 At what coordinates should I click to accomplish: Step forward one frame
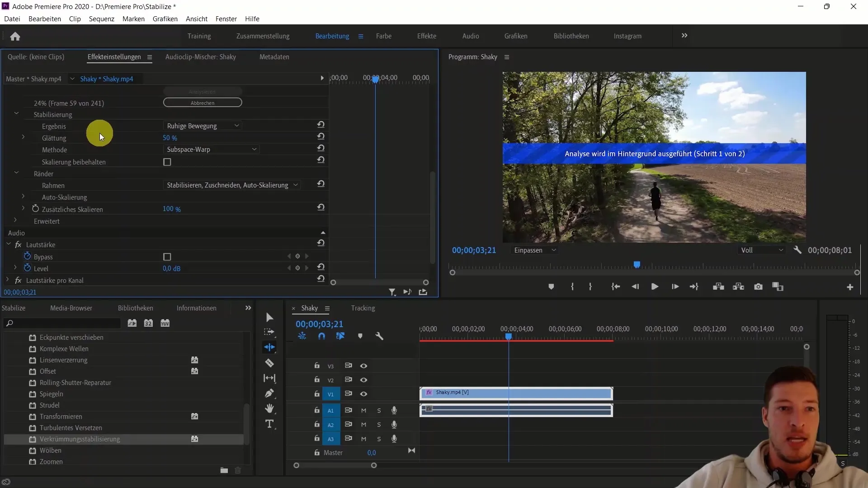click(675, 287)
